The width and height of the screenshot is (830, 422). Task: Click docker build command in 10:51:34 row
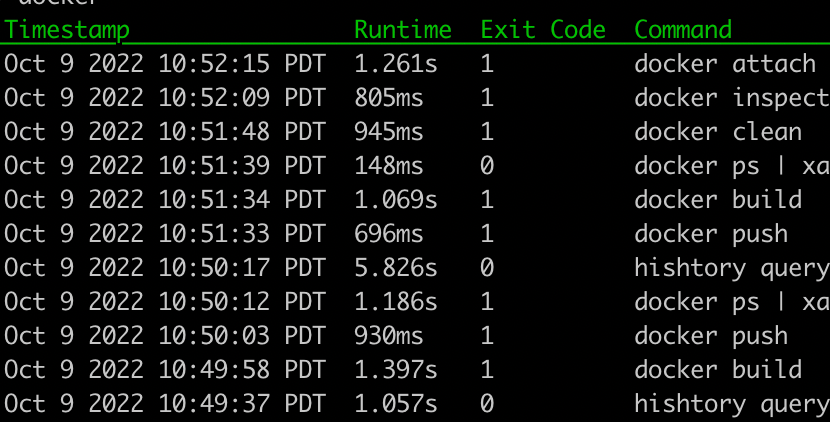point(718,200)
